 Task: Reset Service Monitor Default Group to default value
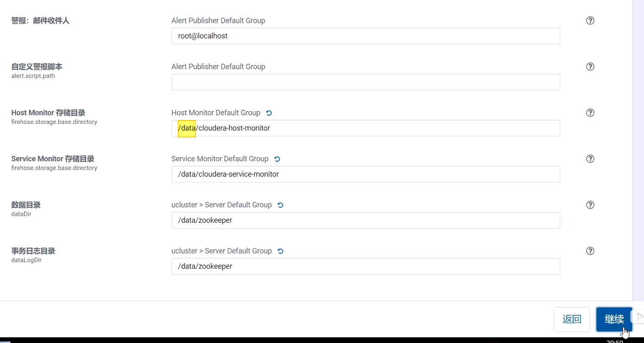click(277, 159)
